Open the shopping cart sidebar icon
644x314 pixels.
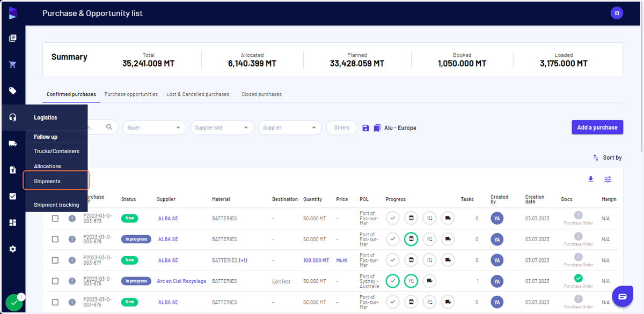[13, 64]
